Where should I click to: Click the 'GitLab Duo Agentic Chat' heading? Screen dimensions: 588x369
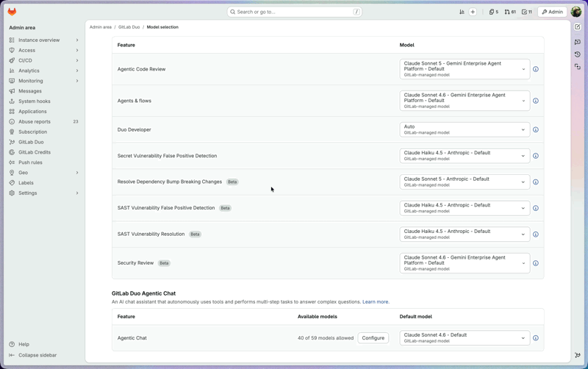click(x=143, y=293)
